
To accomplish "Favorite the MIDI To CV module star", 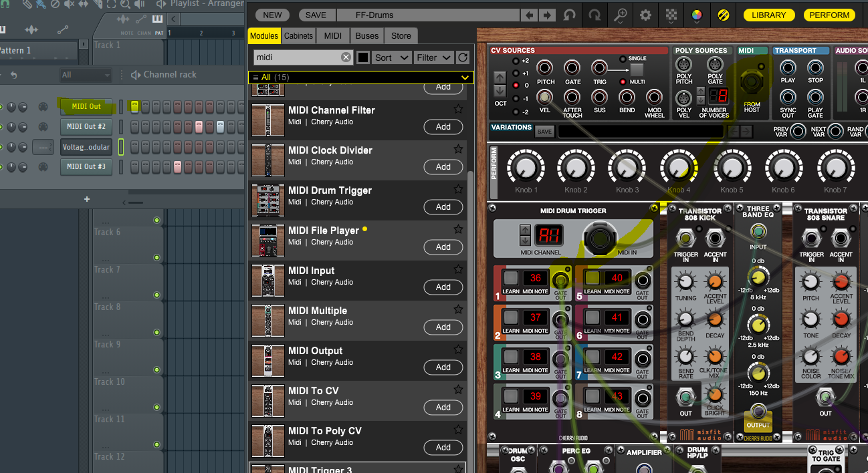I will [x=458, y=389].
